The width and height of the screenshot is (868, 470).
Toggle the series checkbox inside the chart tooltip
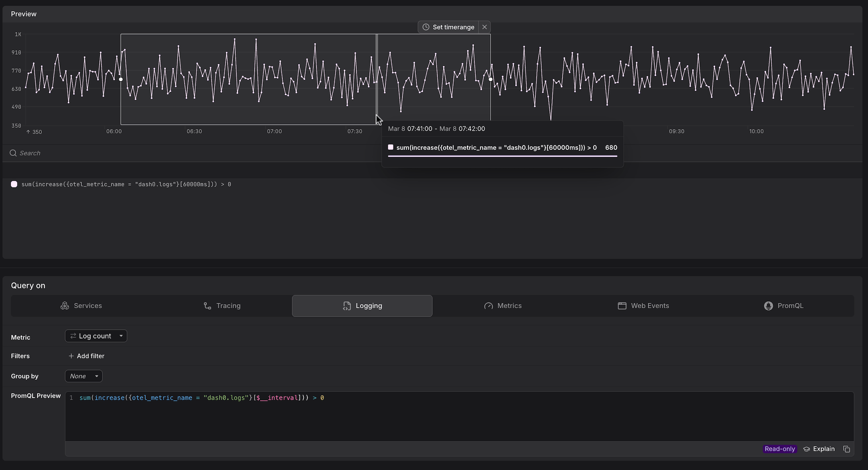[x=391, y=147]
